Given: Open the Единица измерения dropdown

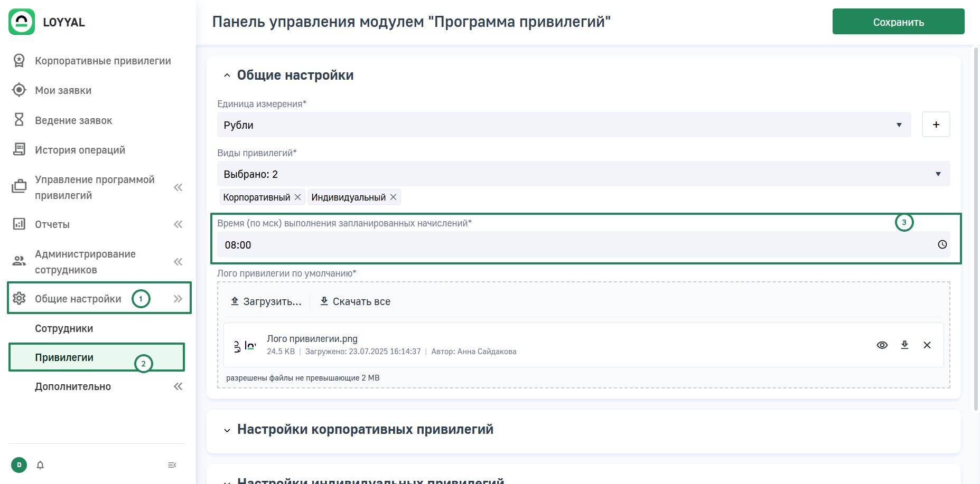Looking at the screenshot, I should point(563,125).
